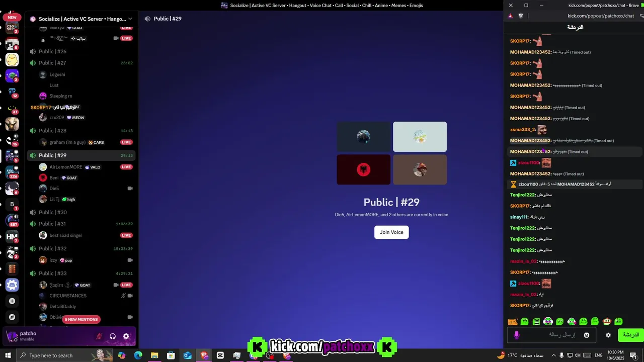
Task: Select user Legoshi in Public | #27
Action: click(57, 74)
